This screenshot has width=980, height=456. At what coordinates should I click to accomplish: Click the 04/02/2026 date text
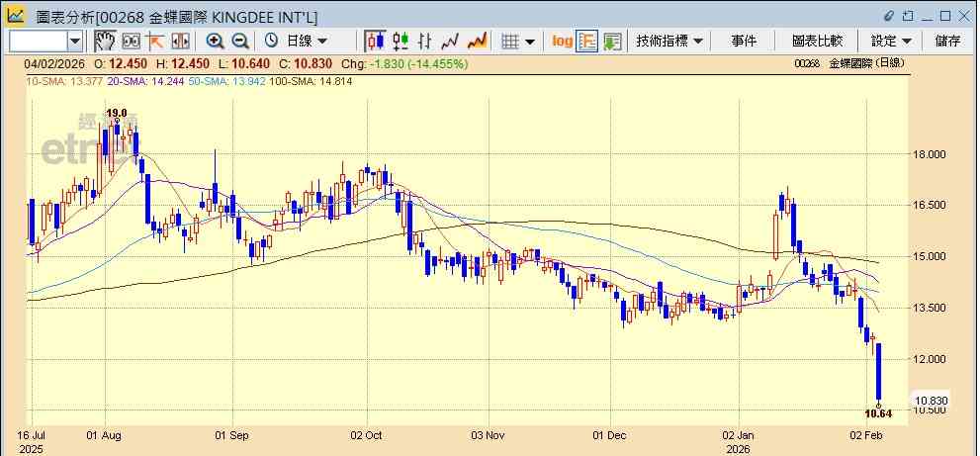pos(52,64)
